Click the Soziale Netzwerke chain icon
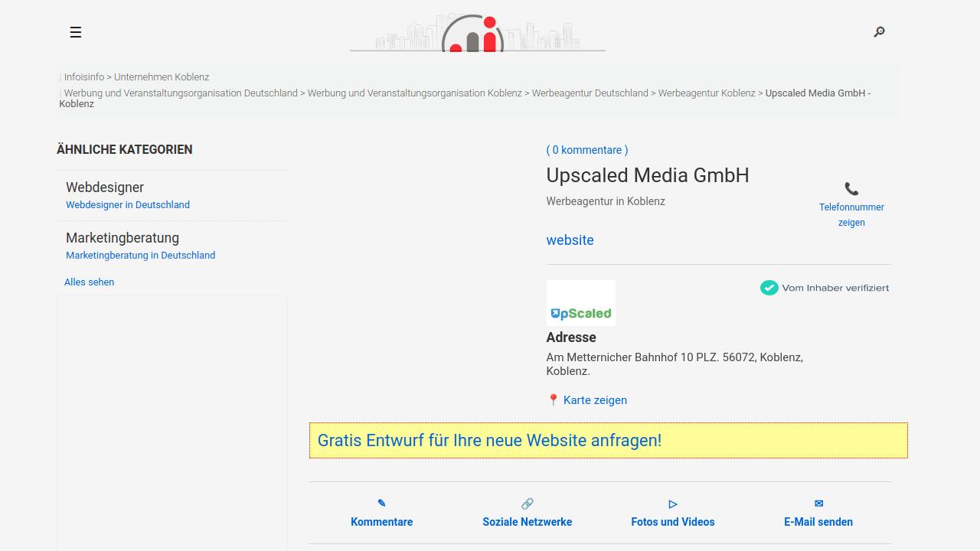 [x=528, y=504]
